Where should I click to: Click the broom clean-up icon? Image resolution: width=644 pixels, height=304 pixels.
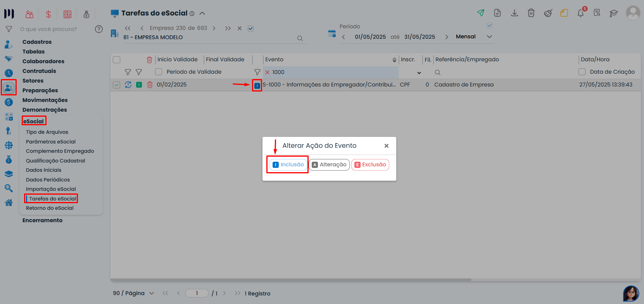[x=548, y=13]
